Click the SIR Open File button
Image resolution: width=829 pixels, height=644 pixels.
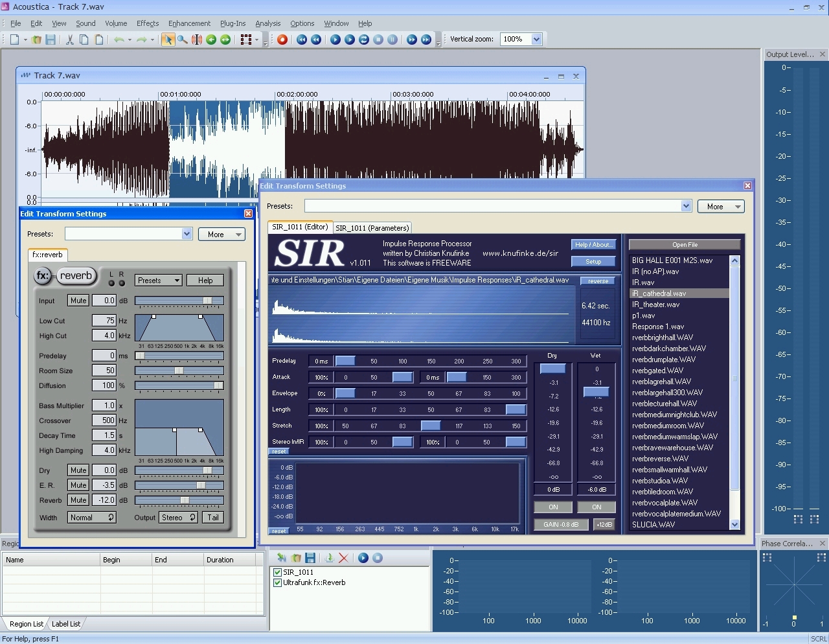(685, 245)
